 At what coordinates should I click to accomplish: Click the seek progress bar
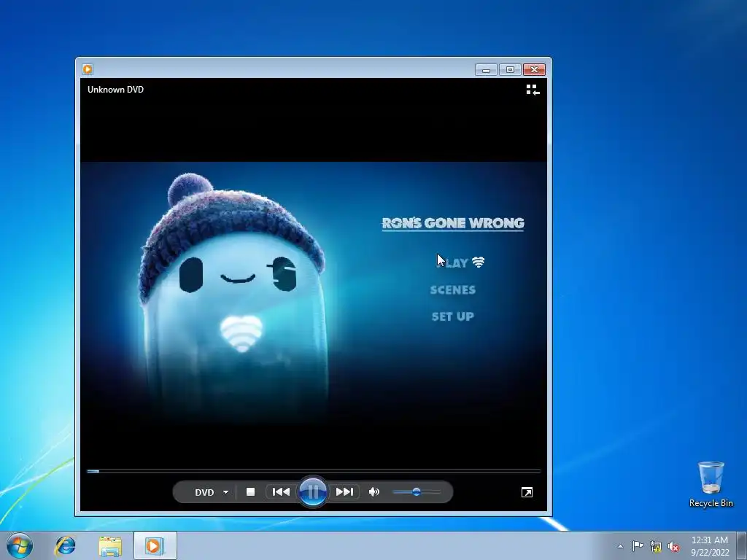point(314,471)
